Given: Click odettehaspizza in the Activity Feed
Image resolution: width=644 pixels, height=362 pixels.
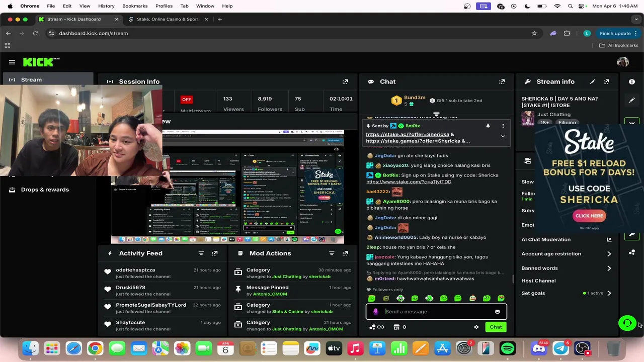Looking at the screenshot, I should pyautogui.click(x=135, y=270).
